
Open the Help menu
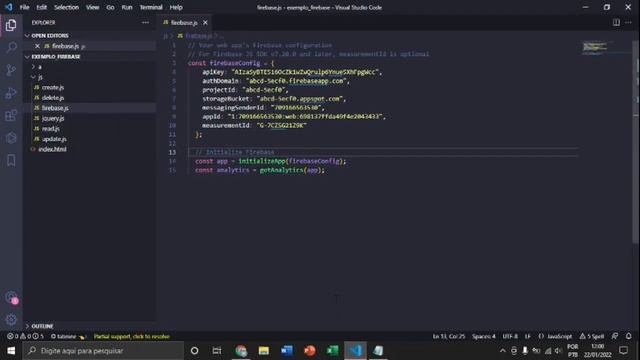point(176,7)
